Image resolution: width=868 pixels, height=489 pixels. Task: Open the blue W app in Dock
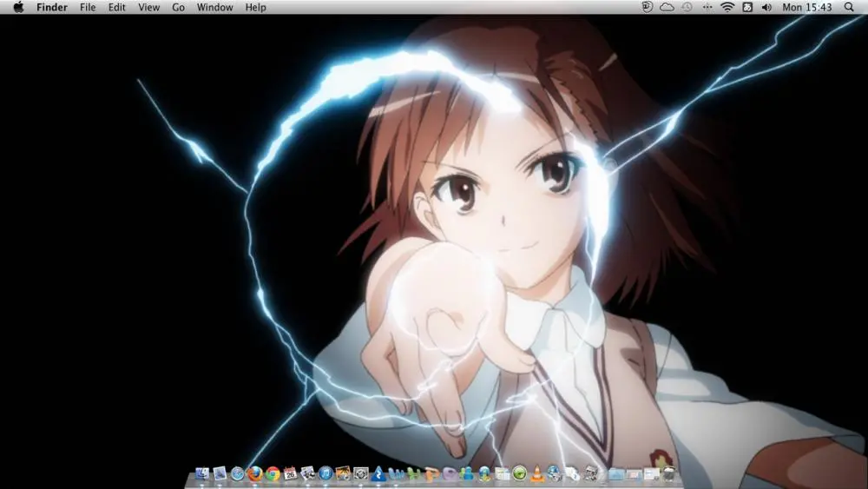click(x=397, y=473)
